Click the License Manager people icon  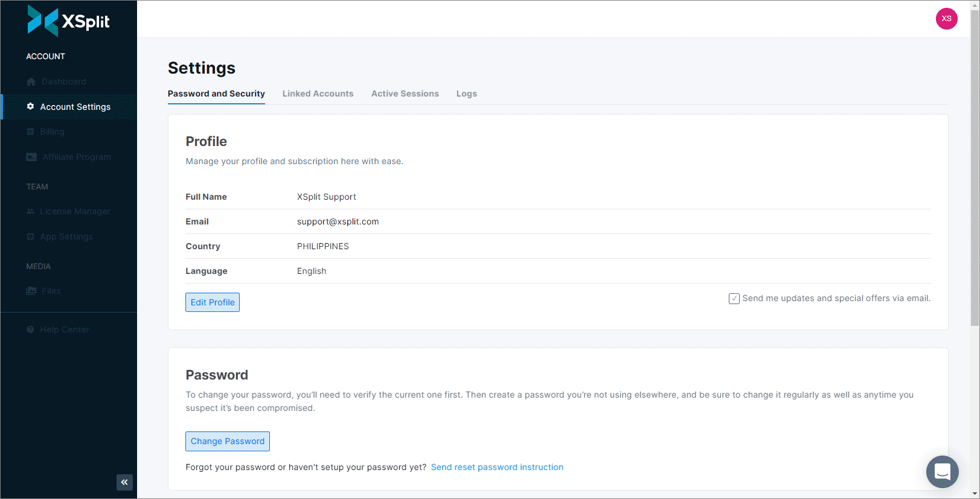(30, 211)
